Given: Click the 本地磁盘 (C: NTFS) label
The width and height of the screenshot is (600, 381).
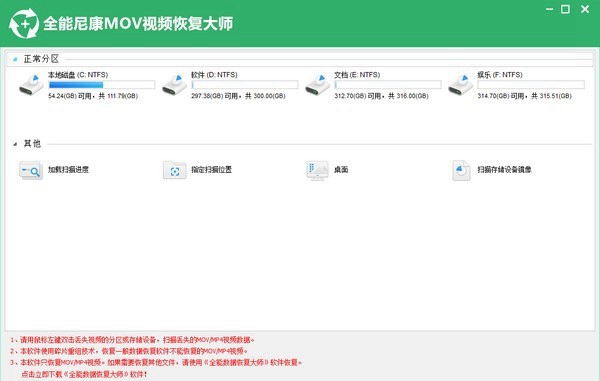Looking at the screenshot, I should [x=78, y=75].
